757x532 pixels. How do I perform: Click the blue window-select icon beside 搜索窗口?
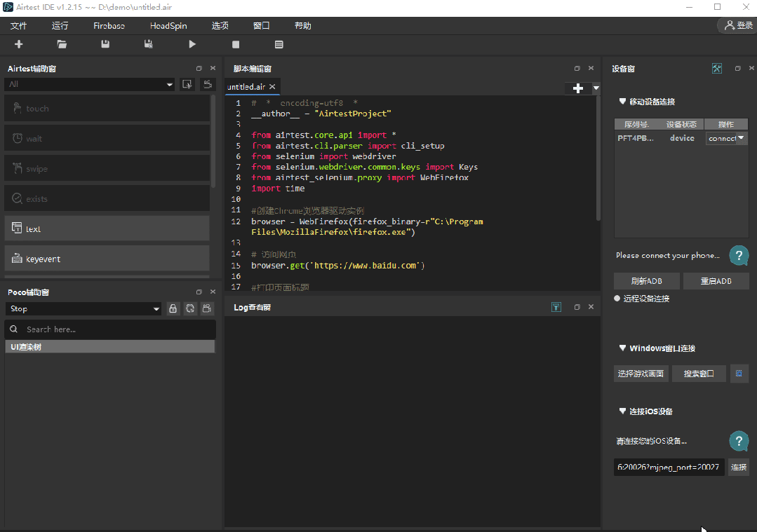[739, 374]
